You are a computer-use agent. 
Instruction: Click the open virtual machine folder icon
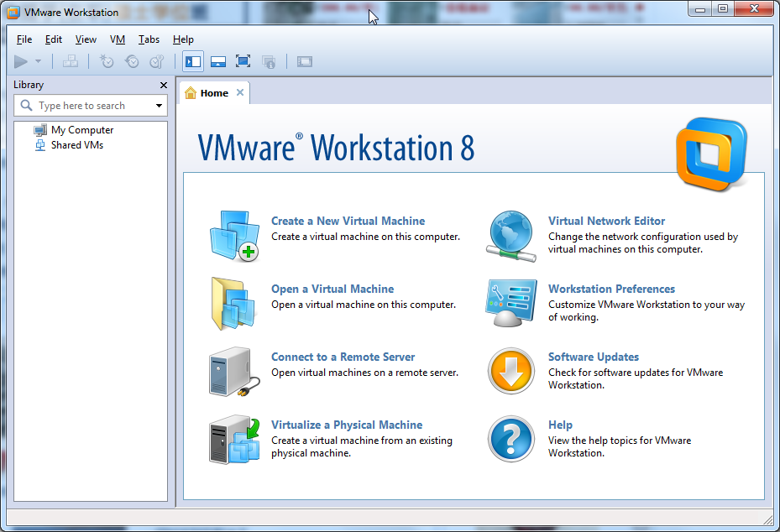tap(233, 304)
